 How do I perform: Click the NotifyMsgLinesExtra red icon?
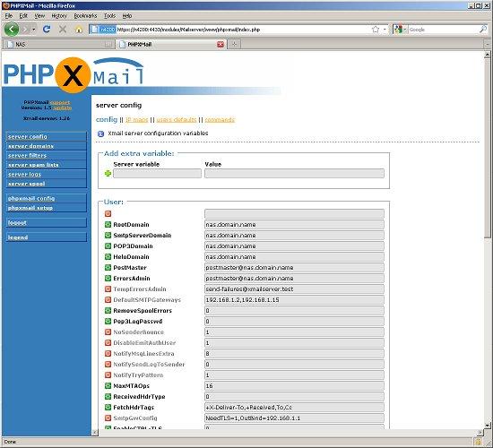pos(108,353)
